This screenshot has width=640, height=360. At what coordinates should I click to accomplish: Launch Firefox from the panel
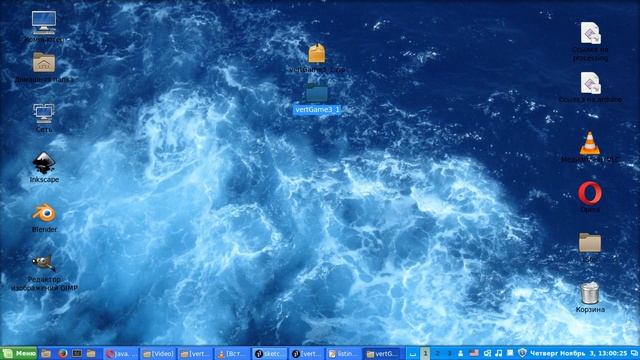tap(62, 353)
